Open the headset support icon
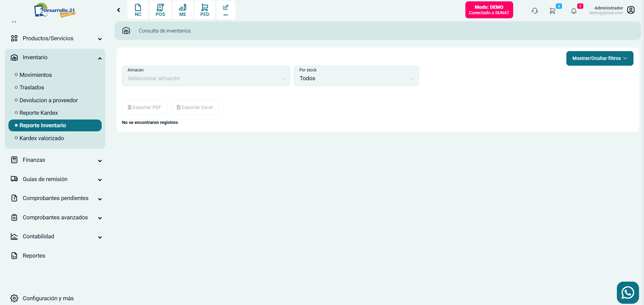The width and height of the screenshot is (644, 305). pos(535,11)
